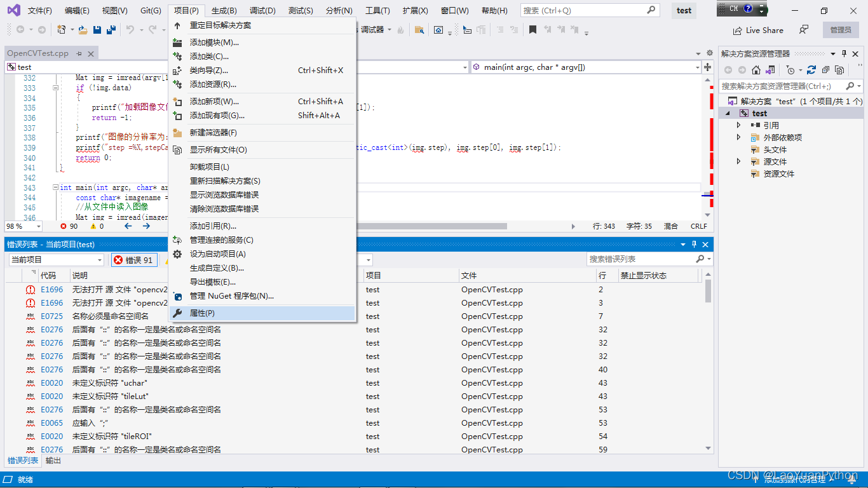Click the open file folder icon
The height and width of the screenshot is (488, 868).
(x=83, y=30)
